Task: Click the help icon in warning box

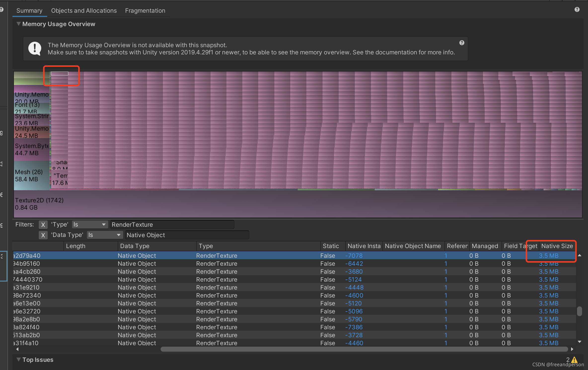Action: pos(462,43)
